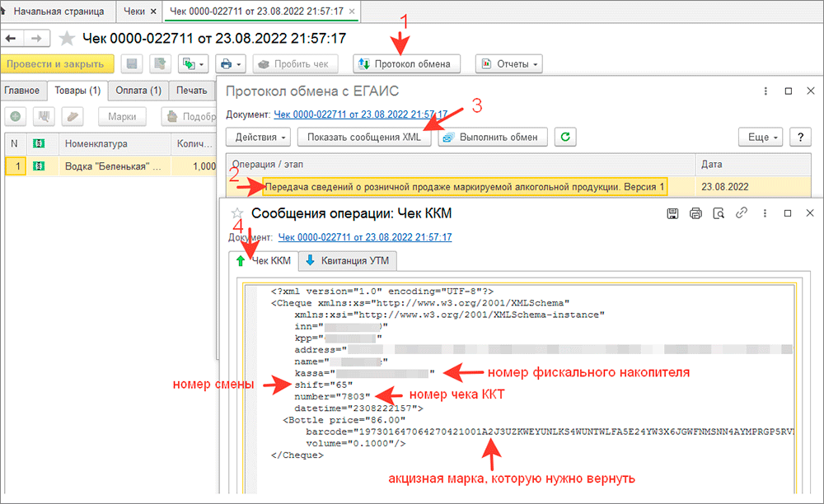The height and width of the screenshot is (504, 824).
Task: Click the Операция / этап column header
Action: [x=461, y=165]
